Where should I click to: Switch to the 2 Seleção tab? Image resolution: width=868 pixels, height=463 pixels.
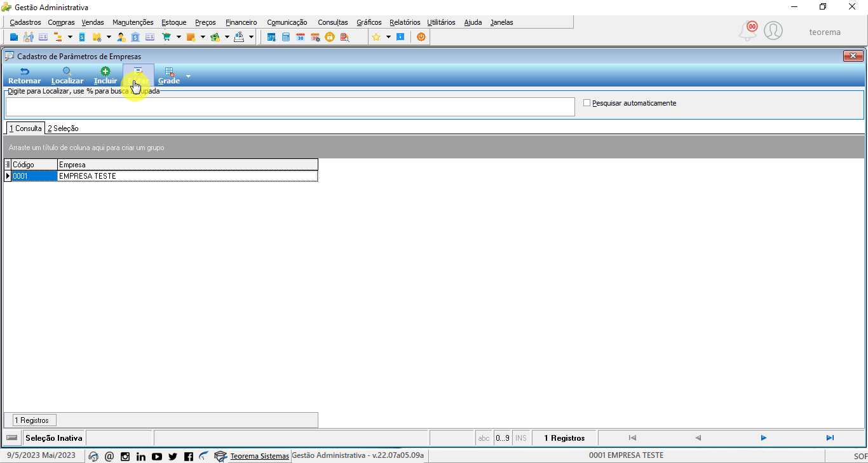coord(63,128)
